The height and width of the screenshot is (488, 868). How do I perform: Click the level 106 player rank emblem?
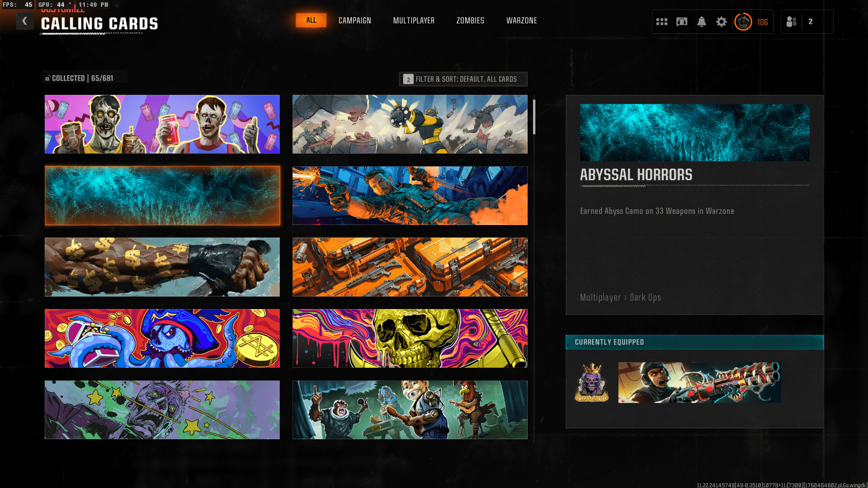(x=743, y=22)
